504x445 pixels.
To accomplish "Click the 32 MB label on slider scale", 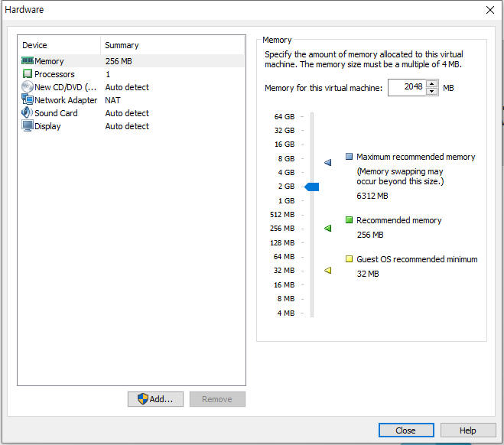I will [285, 271].
